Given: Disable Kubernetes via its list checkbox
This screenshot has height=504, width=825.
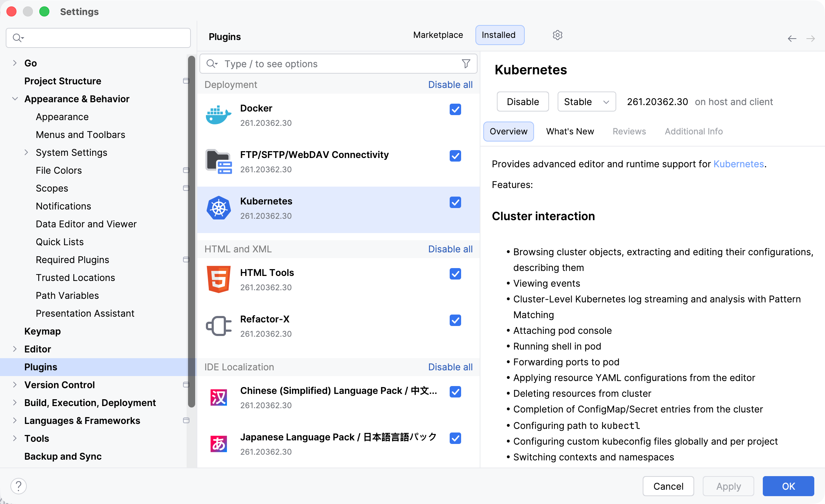Looking at the screenshot, I should pyautogui.click(x=455, y=202).
